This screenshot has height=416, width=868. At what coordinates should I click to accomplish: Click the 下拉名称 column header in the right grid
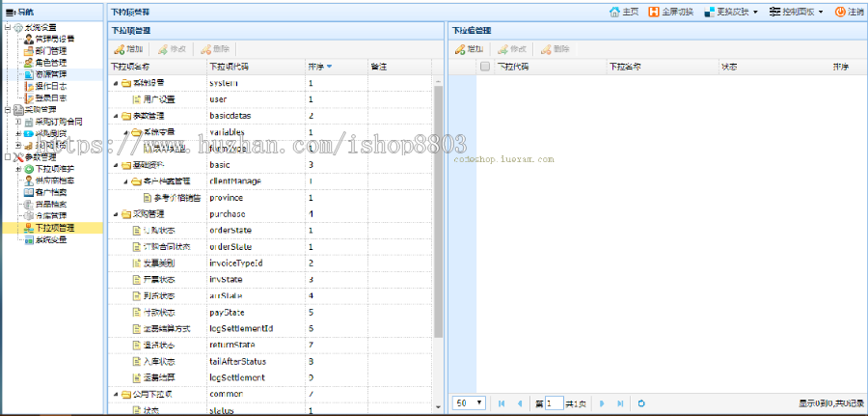coord(662,67)
